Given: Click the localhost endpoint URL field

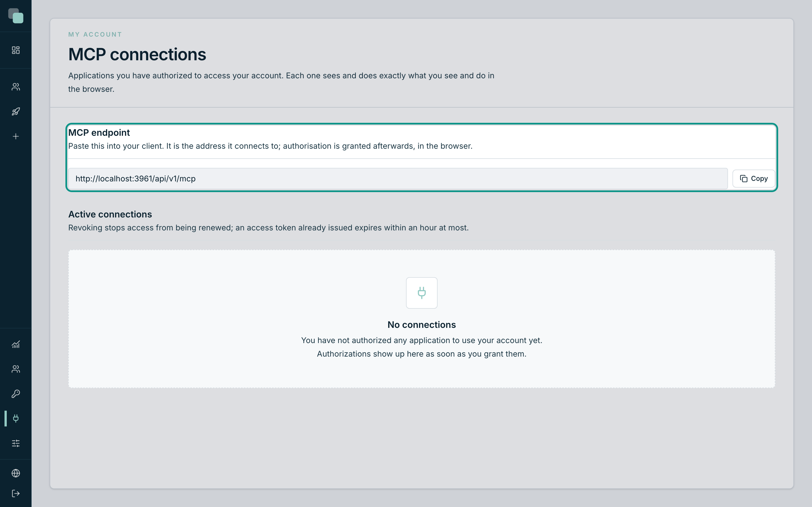Looking at the screenshot, I should 398,179.
